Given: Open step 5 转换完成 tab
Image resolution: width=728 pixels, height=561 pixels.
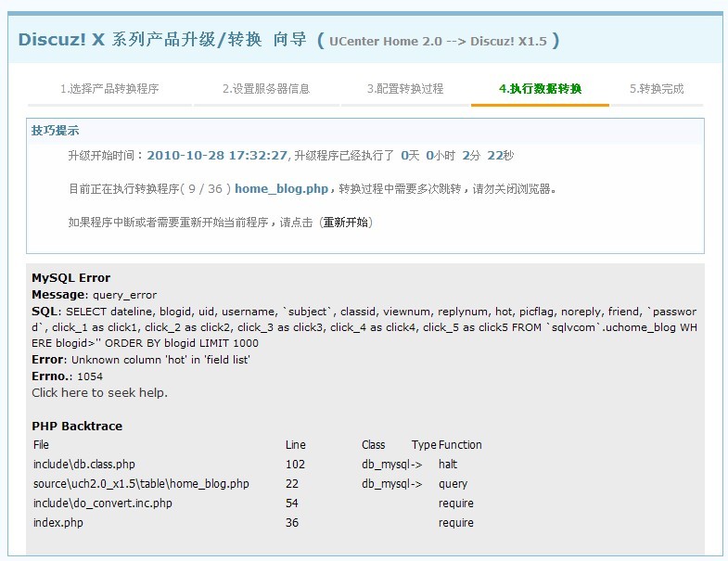Looking at the screenshot, I should [657, 89].
